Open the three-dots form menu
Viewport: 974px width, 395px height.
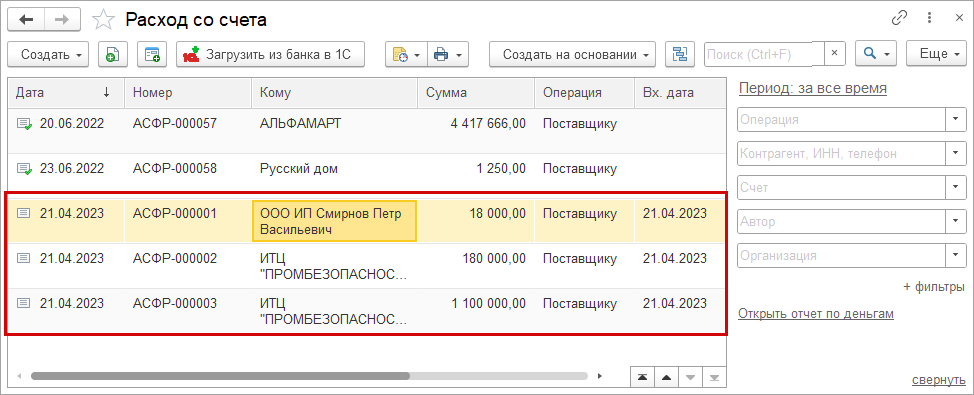[929, 19]
